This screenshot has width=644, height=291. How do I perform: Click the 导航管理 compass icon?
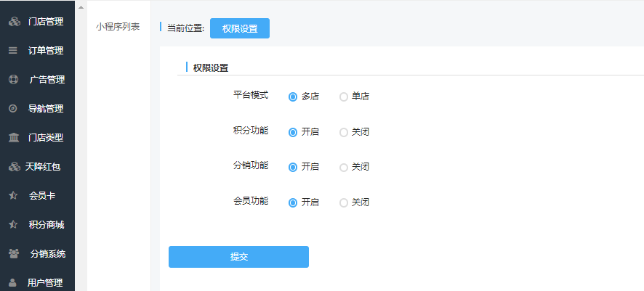pos(13,109)
